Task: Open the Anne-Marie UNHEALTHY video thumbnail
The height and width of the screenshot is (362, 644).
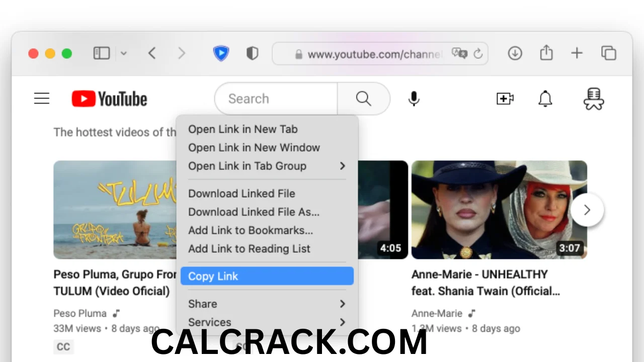Action: pyautogui.click(x=499, y=210)
